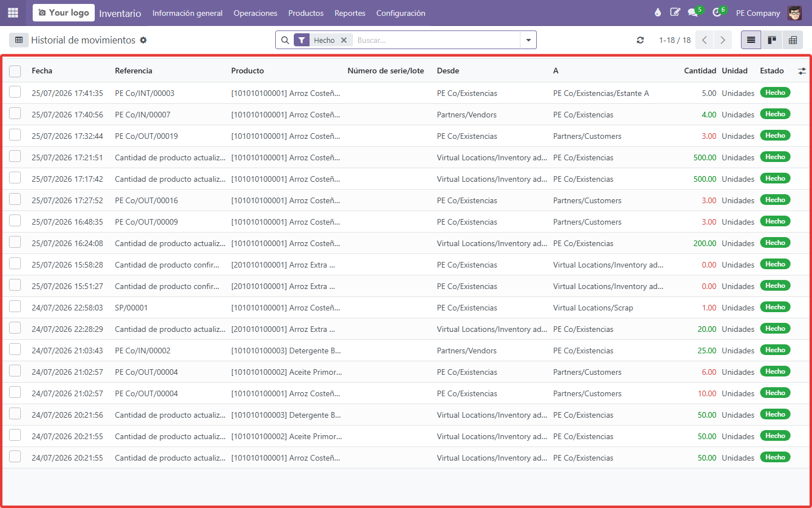Switch to the list view
Image resolution: width=812 pixels, height=508 pixels.
751,40
